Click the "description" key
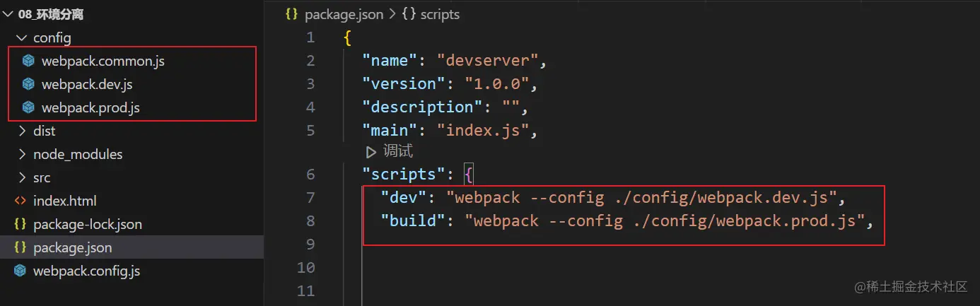This screenshot has height=306, width=980. (x=423, y=107)
